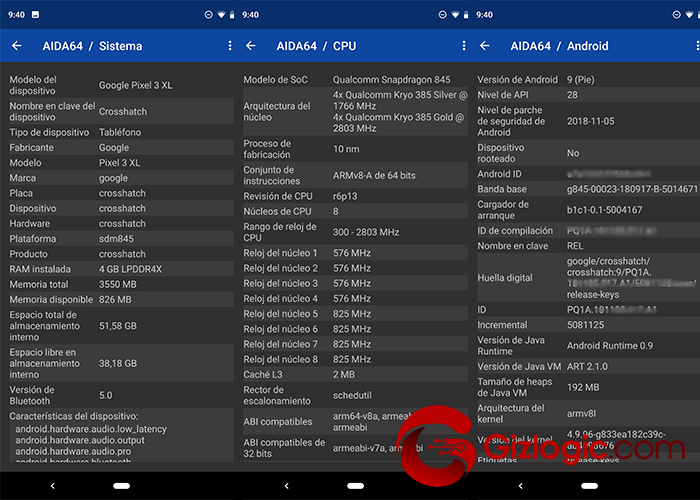
Task: Select the 'AIDA64 / CPU' title
Action: pos(316,46)
